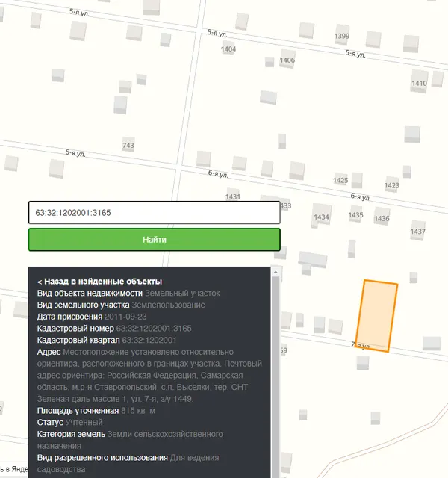Screen dimensions: 448x478
Task: Click the info panel vertical scrollbar thumb
Action: point(276,376)
